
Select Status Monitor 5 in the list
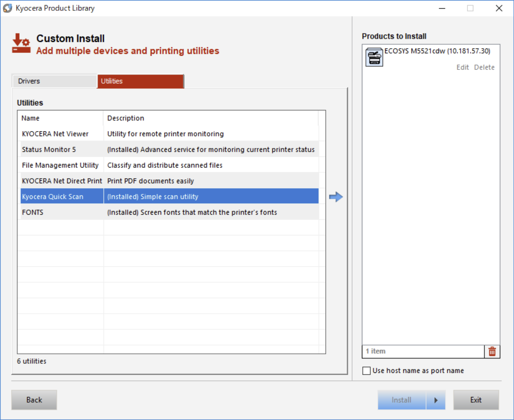[49, 150]
